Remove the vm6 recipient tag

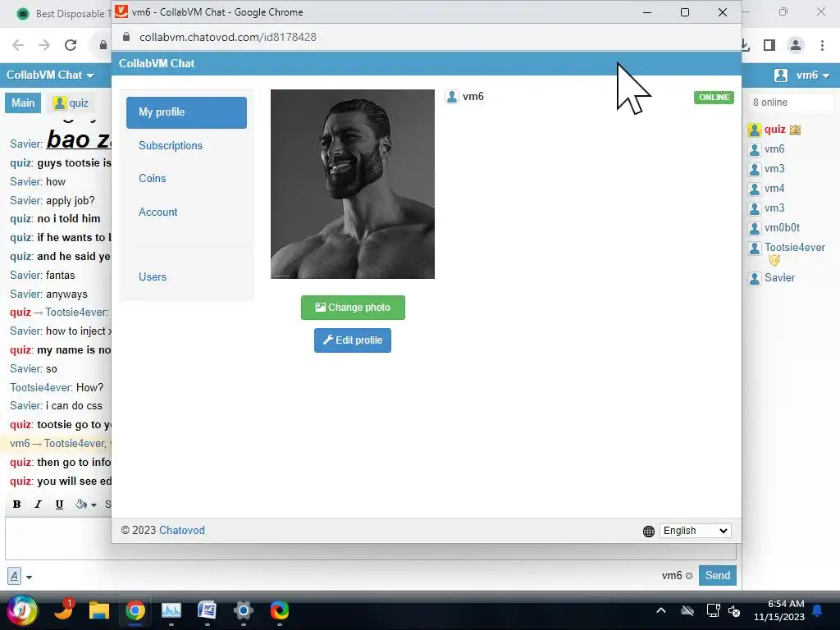689,576
